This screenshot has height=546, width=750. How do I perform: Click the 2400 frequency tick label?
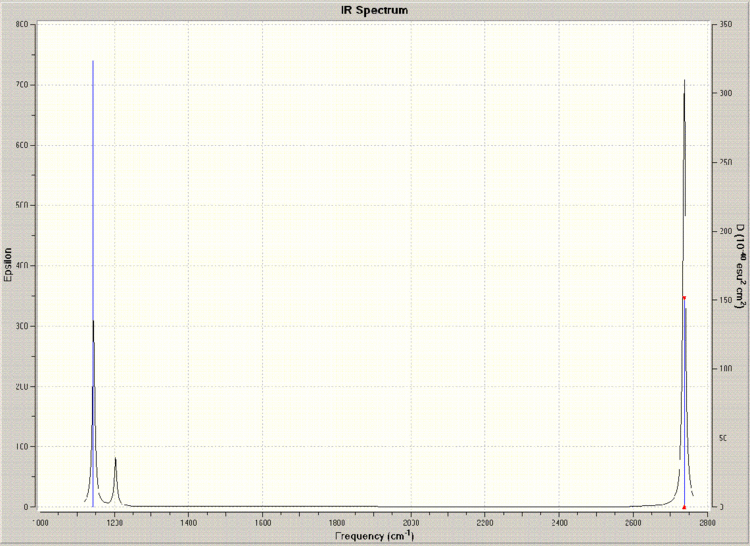pyautogui.click(x=559, y=523)
